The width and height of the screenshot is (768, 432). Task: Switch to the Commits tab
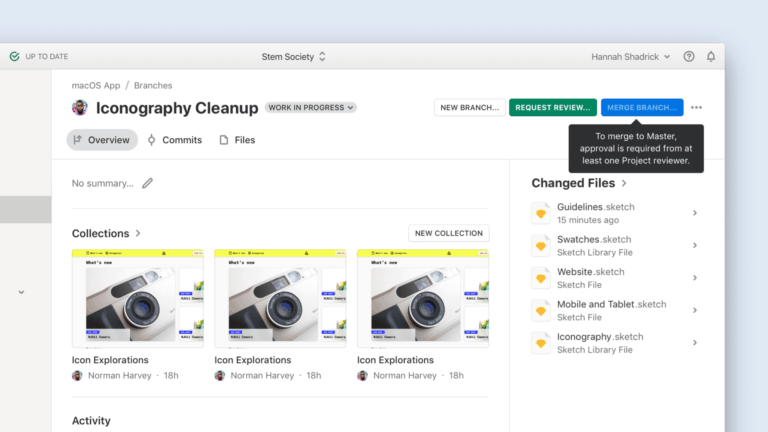174,140
